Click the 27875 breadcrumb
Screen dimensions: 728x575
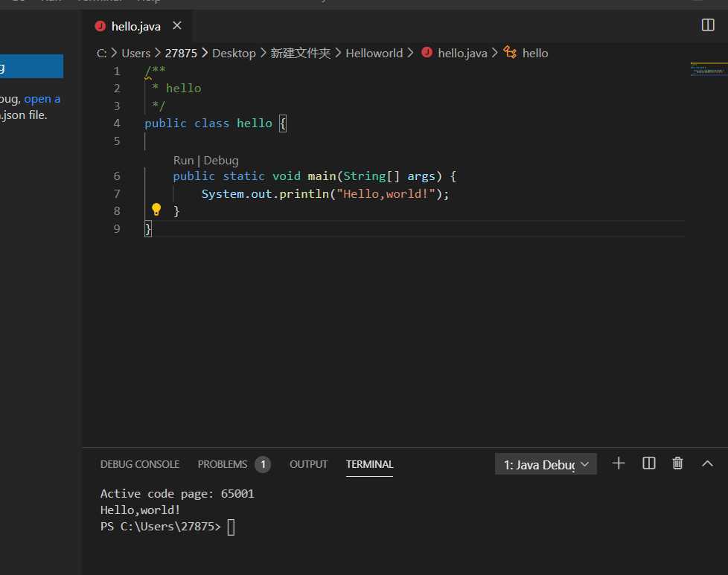(181, 54)
